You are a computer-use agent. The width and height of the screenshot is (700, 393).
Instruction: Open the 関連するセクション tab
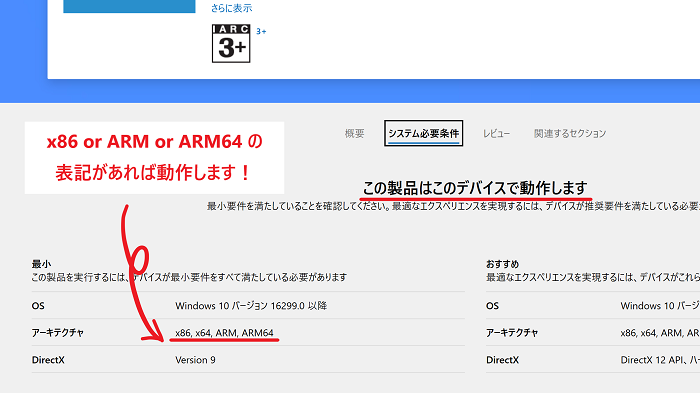pyautogui.click(x=570, y=134)
